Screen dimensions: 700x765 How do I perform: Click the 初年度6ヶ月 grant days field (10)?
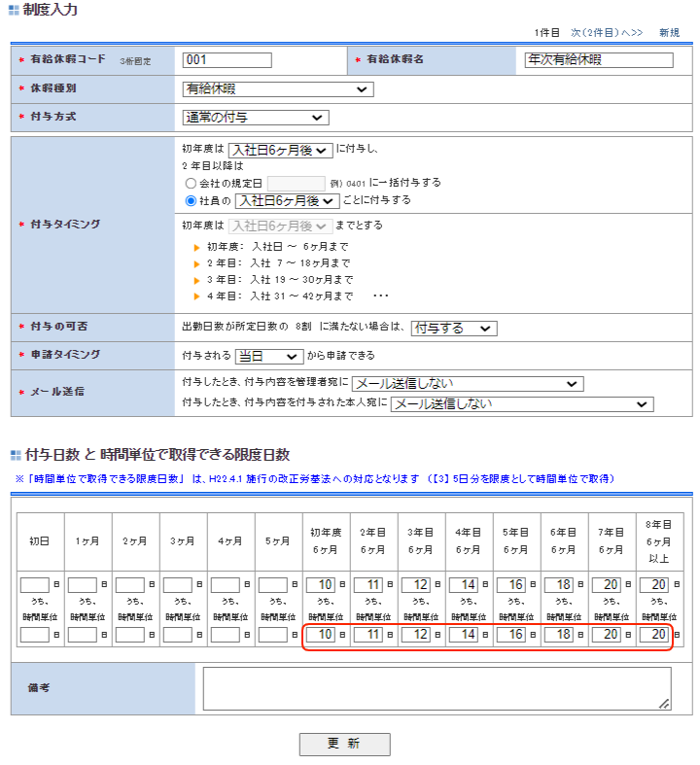click(x=321, y=584)
